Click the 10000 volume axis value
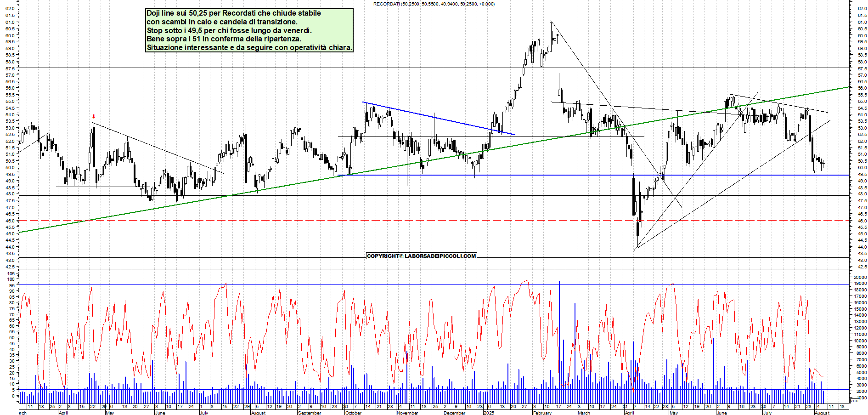This screenshot has width=868, height=415. coord(860,341)
